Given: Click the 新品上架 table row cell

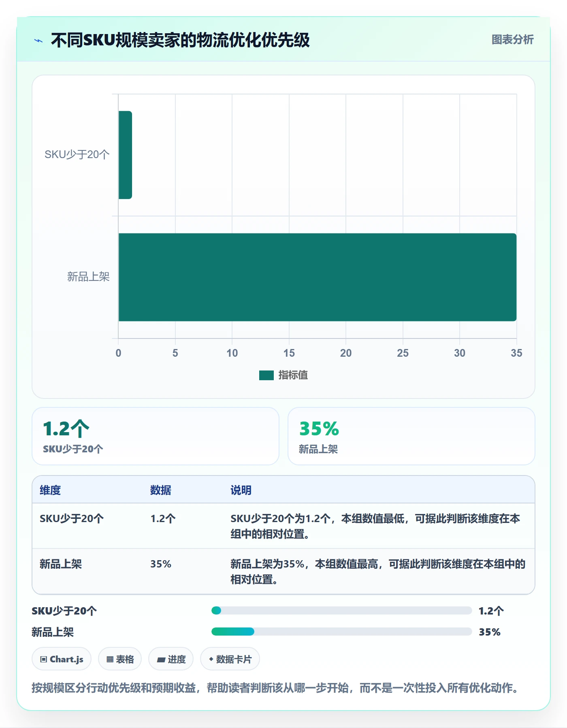Looking at the screenshot, I should coord(61,564).
